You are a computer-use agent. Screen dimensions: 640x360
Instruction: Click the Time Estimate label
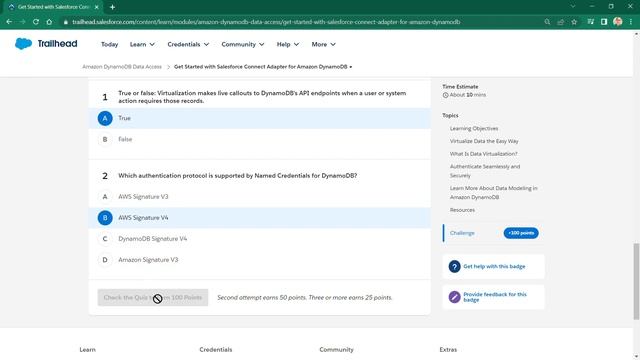click(x=460, y=87)
